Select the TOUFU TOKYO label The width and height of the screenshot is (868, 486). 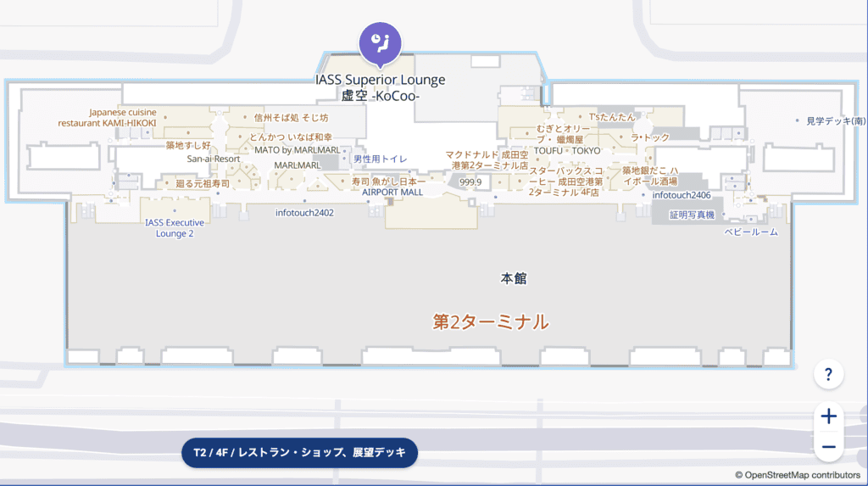click(567, 151)
